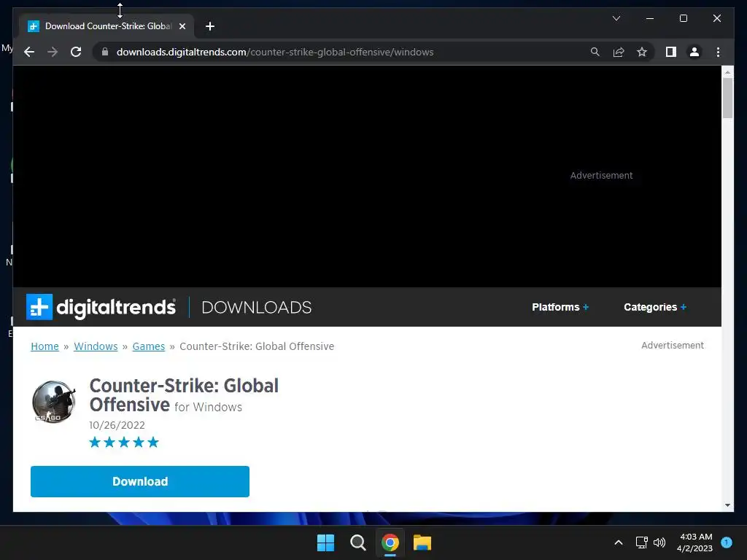Image resolution: width=747 pixels, height=560 pixels.
Task: Click the five-star rating
Action: 124,443
